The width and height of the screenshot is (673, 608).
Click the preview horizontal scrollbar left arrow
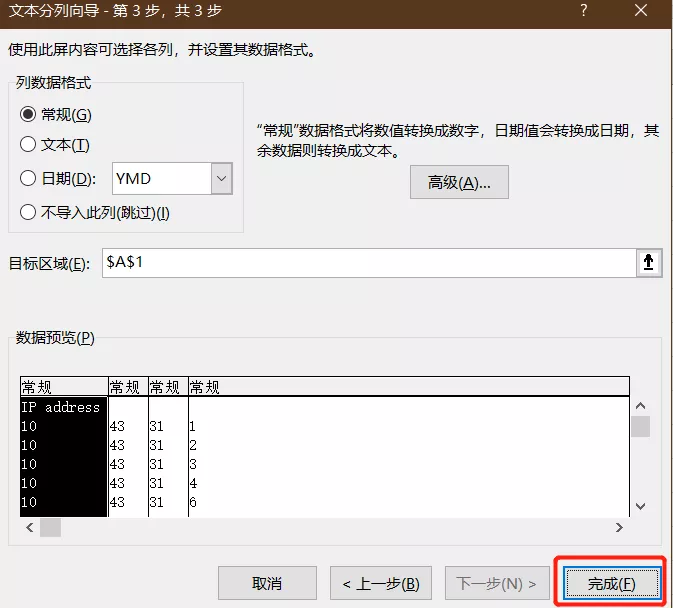point(29,527)
